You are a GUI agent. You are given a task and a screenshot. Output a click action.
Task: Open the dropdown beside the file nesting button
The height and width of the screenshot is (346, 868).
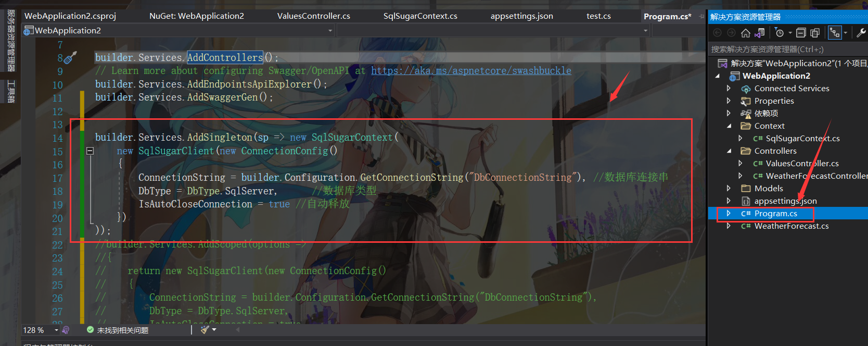click(846, 33)
